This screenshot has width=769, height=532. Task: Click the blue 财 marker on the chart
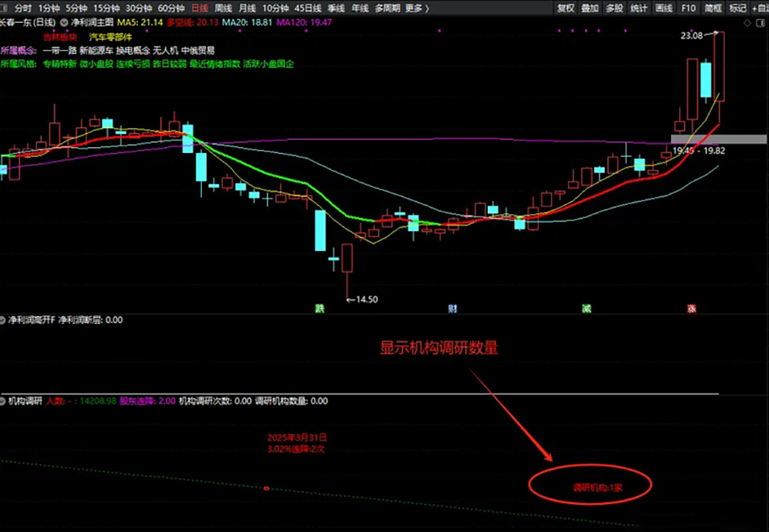tap(453, 309)
